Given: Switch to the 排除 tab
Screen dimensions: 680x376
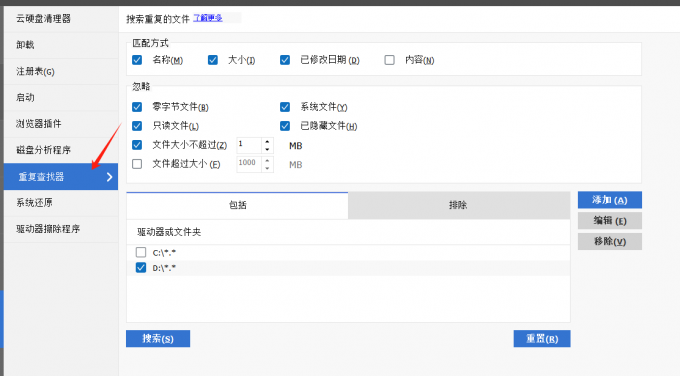Looking at the screenshot, I should (x=459, y=205).
